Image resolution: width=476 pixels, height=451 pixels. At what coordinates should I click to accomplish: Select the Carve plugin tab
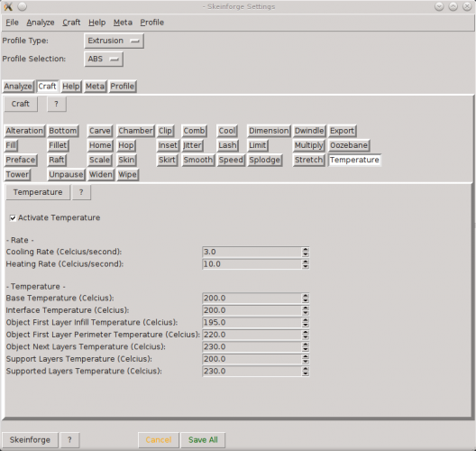click(100, 131)
